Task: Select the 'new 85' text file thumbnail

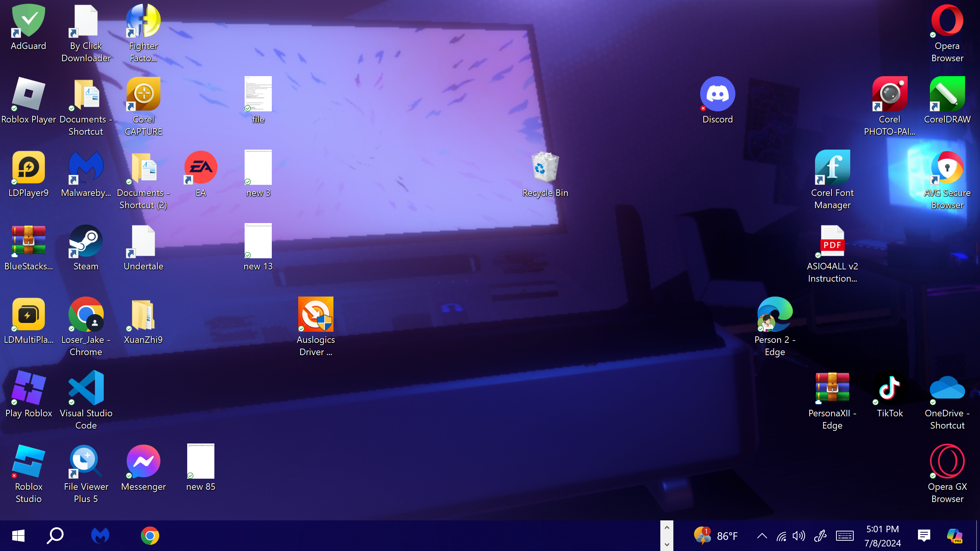Action: 201,462
